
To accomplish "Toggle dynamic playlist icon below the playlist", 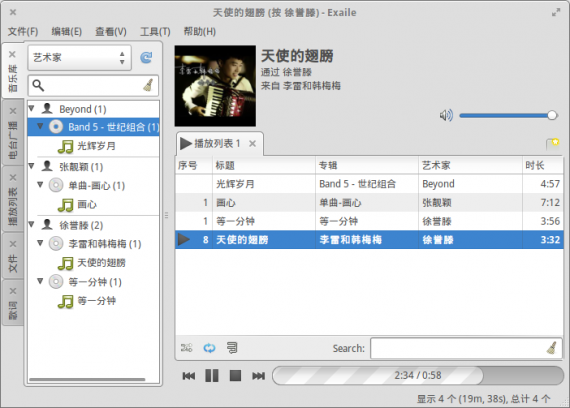I will [x=232, y=348].
